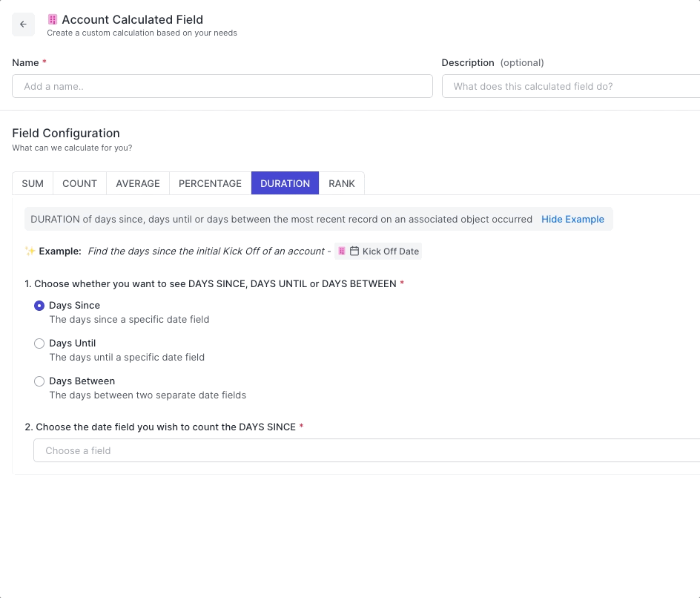Switch to the RANK tab
The height and width of the screenshot is (598, 700).
tap(342, 183)
